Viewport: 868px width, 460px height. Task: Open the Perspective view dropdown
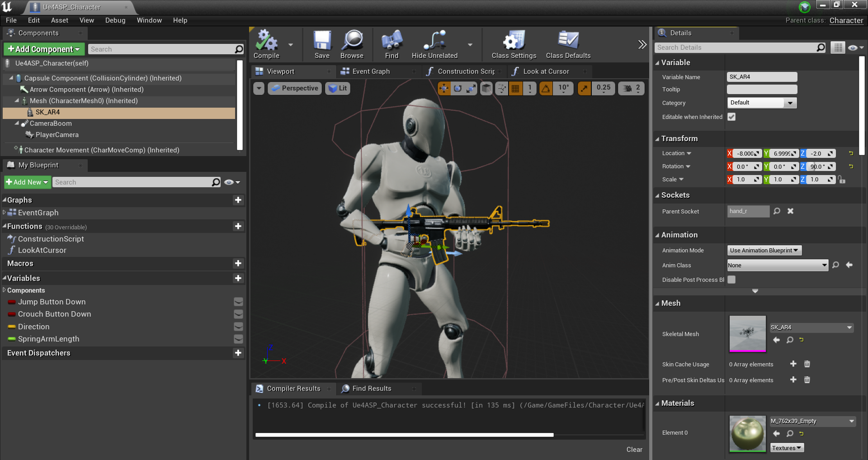[x=294, y=88]
